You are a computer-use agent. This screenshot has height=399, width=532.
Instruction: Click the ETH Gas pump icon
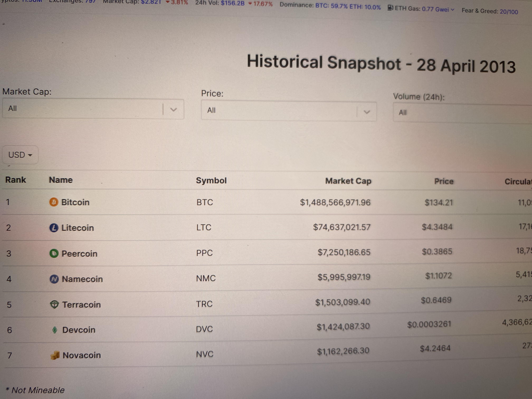pos(390,8)
